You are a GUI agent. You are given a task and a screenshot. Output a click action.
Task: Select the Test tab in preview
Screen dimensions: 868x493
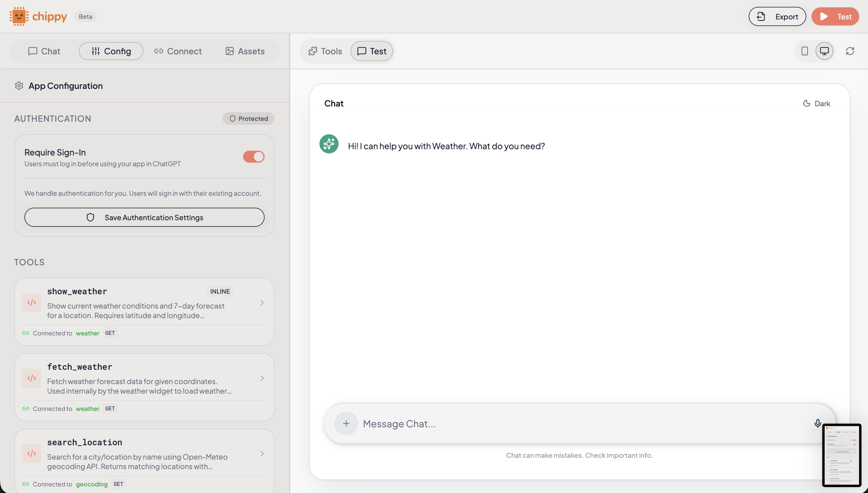(x=372, y=51)
